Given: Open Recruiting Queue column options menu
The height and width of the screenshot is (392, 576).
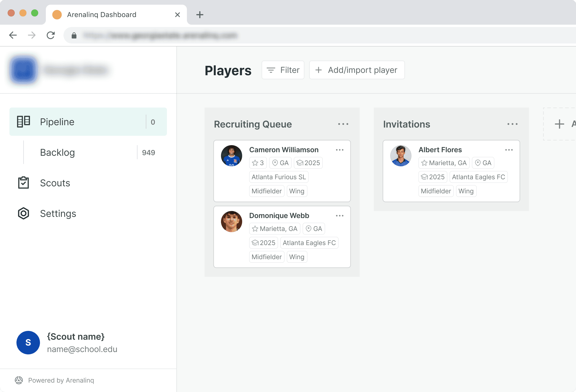Looking at the screenshot, I should (343, 124).
